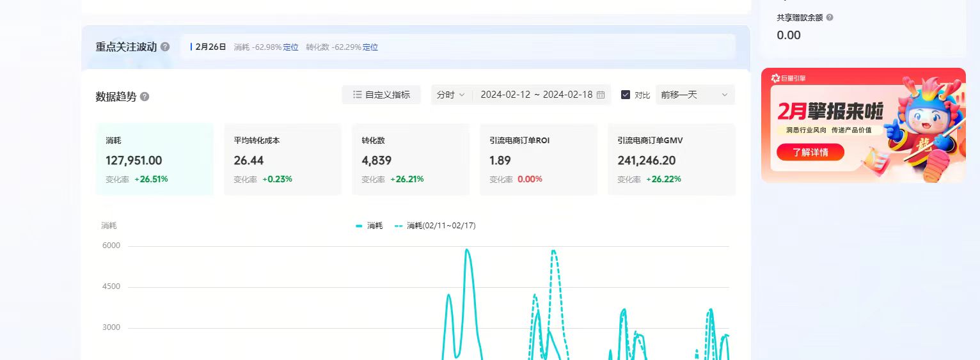Open the 2月擎报来啦 banner image
The image size is (980, 360).
coord(863,125)
